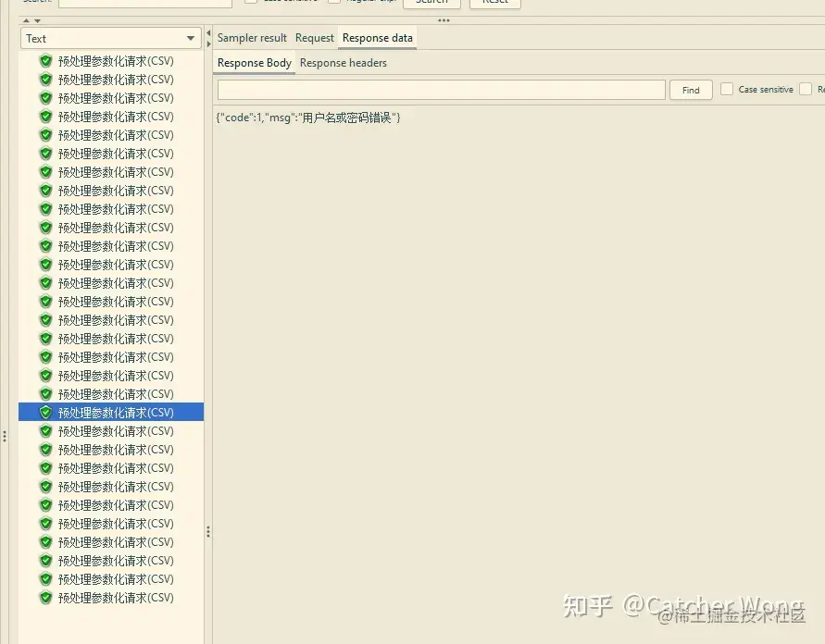The width and height of the screenshot is (825, 644).
Task: Click the response body JSON text
Action: [308, 118]
